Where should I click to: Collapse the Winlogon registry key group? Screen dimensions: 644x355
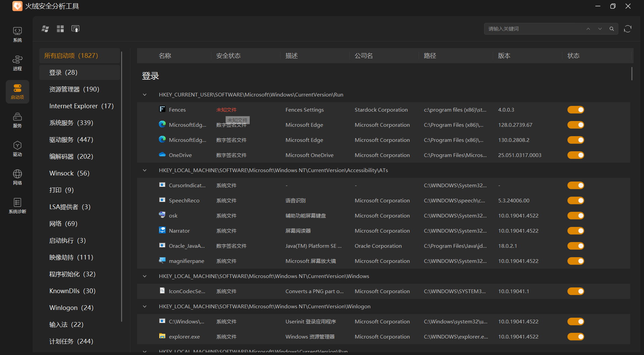(145, 307)
